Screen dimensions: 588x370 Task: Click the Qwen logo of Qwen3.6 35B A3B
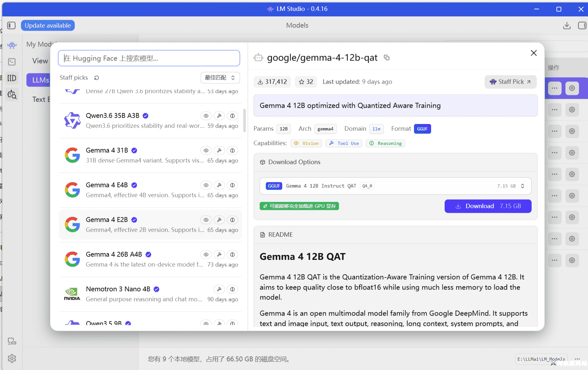pyautogui.click(x=72, y=120)
